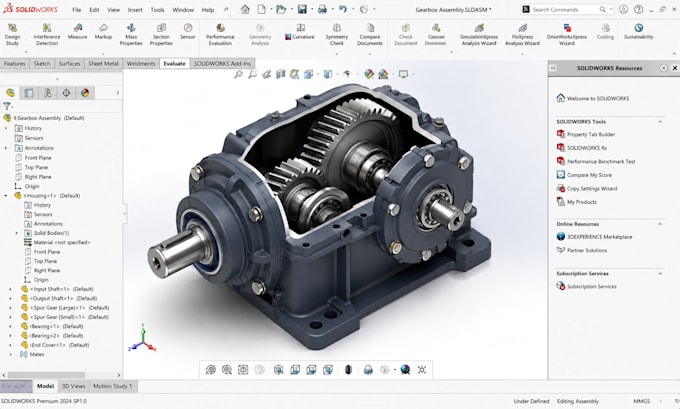The image size is (680, 409).
Task: Open Copy Settings Wizard
Action: (586, 189)
